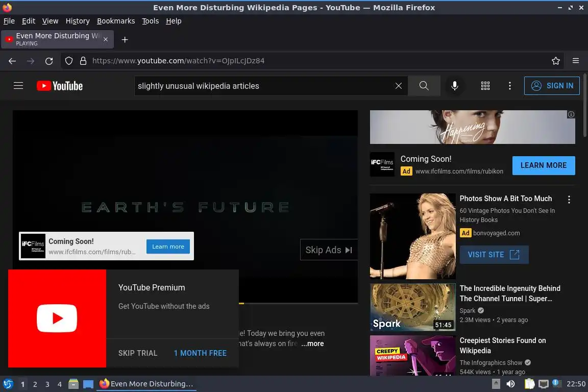The image size is (588, 392).
Task: Open the taskbar start menu icon
Action: 8,384
